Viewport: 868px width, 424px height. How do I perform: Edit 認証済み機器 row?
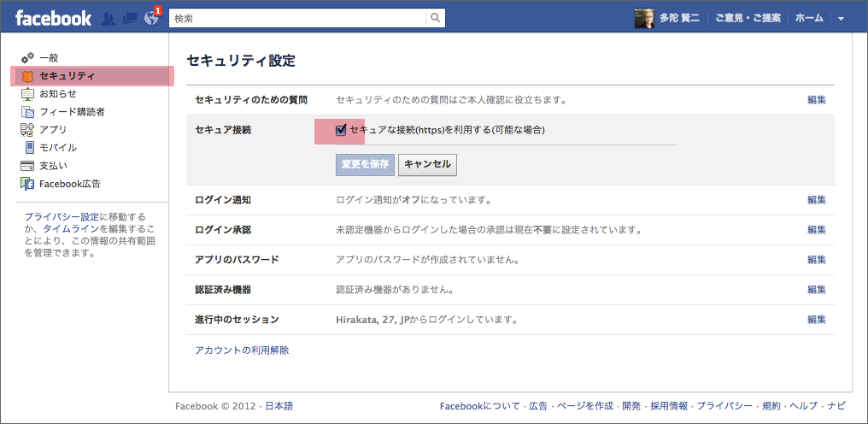tap(817, 290)
